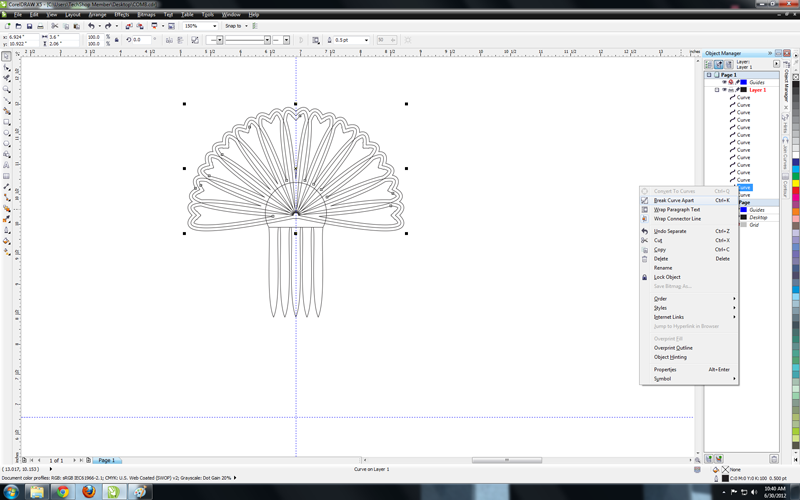Select the Rectangle tool
Viewport: 800px width, 500px height.
pyautogui.click(x=7, y=122)
